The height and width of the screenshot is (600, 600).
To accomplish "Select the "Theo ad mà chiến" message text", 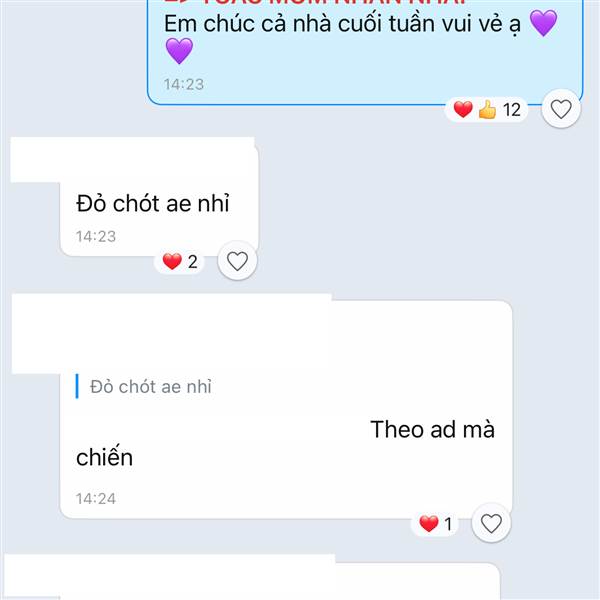I will pyautogui.click(x=285, y=443).
